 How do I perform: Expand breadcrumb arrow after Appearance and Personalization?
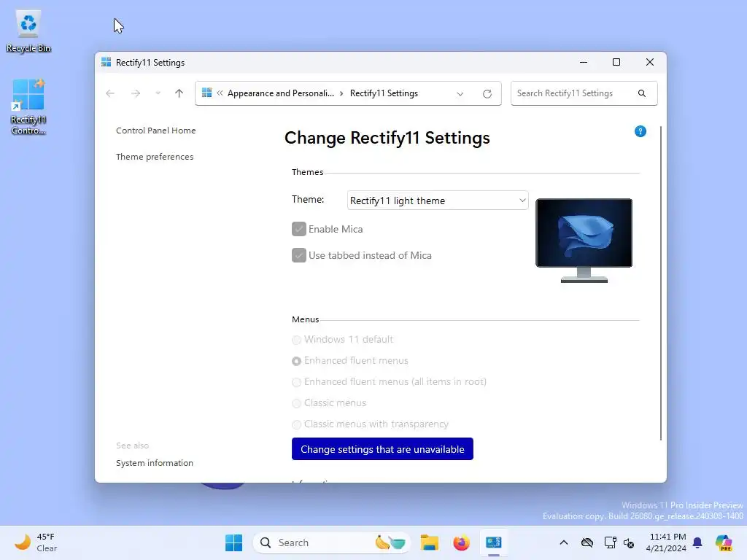pos(341,93)
